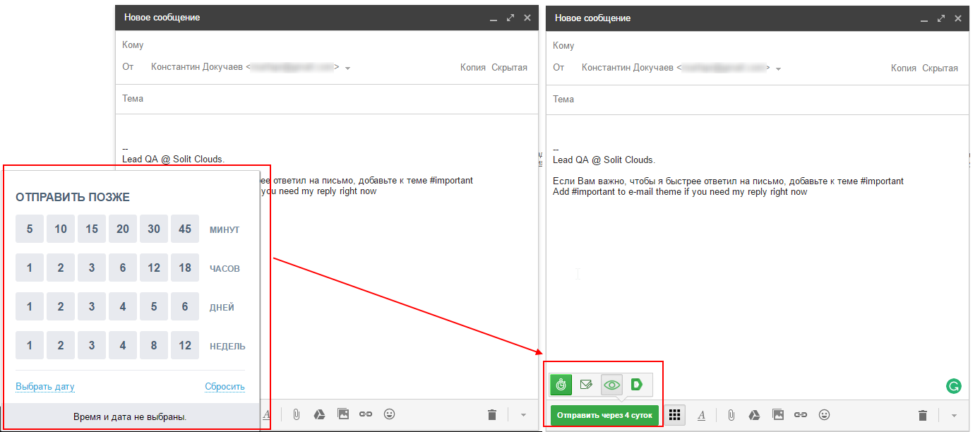Click Скрытая in window showing ОТПРАВИТЬ ПОЗЖЕ
This screenshot has width=980, height=432.
[510, 67]
